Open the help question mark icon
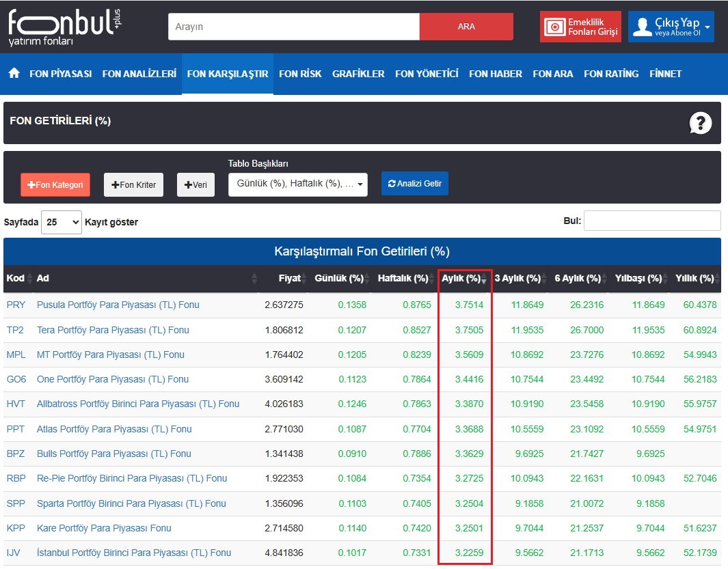 tap(700, 123)
